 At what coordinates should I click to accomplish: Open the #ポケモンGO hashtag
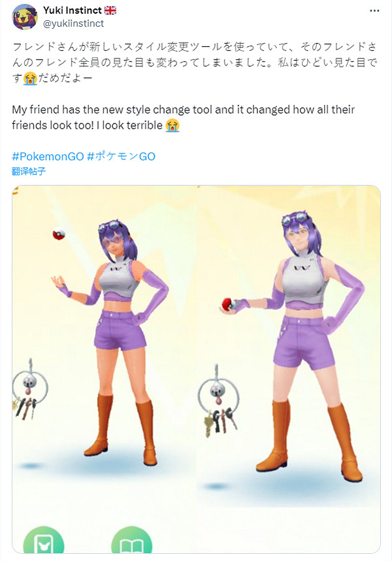(122, 156)
